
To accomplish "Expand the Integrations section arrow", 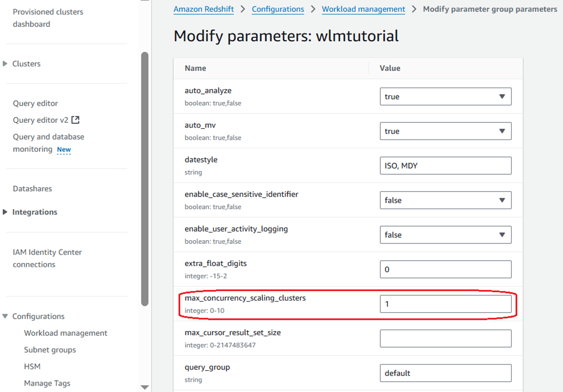I will tap(5, 212).
